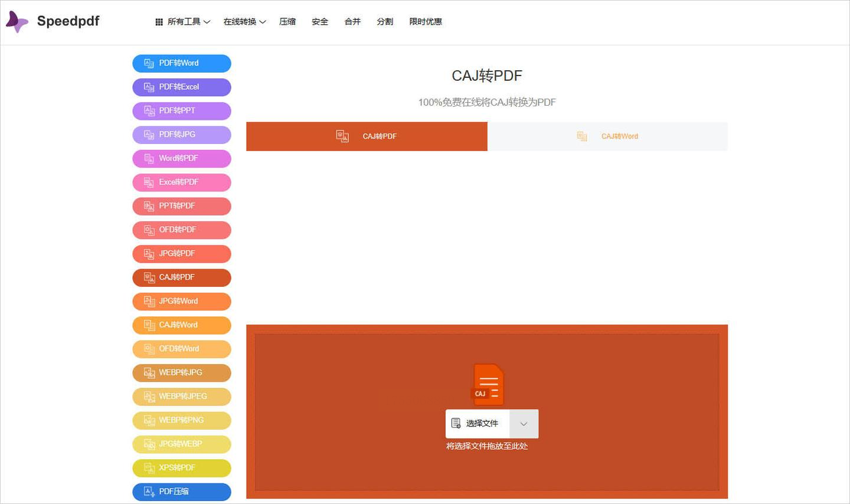850x504 pixels.
Task: Switch to the CAJ转Word tab label
Action: [x=620, y=136]
